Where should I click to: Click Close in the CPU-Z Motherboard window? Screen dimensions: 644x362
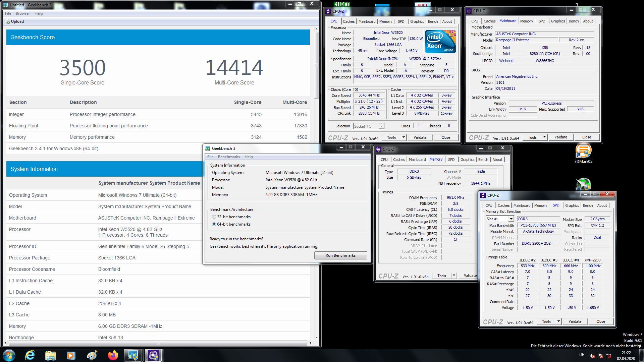pyautogui.click(x=587, y=137)
